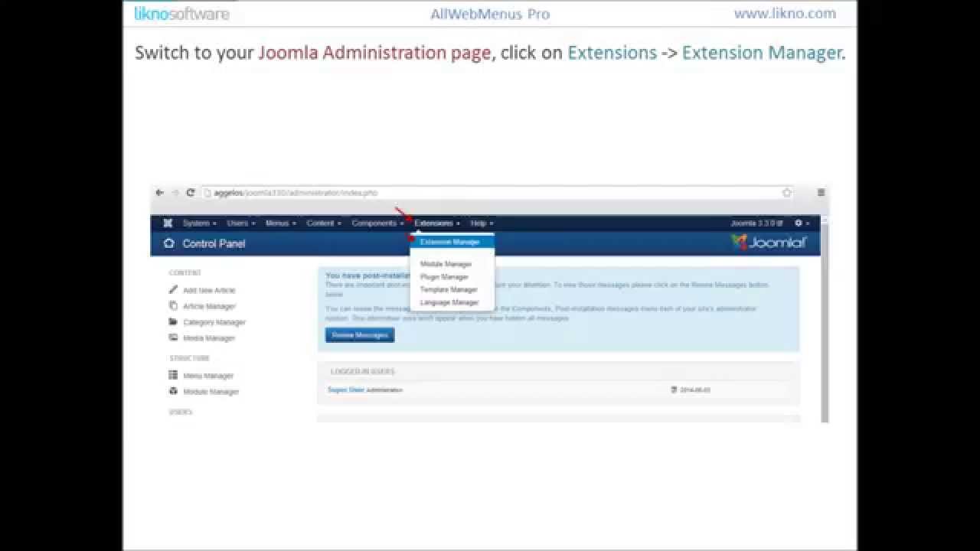Open the Help dropdown menu
The width and height of the screenshot is (980, 551).
point(482,223)
